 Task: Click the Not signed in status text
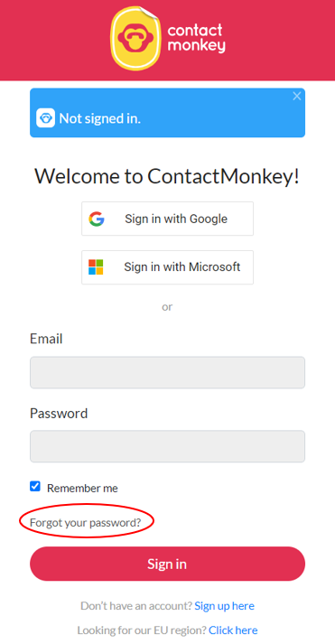(x=99, y=118)
